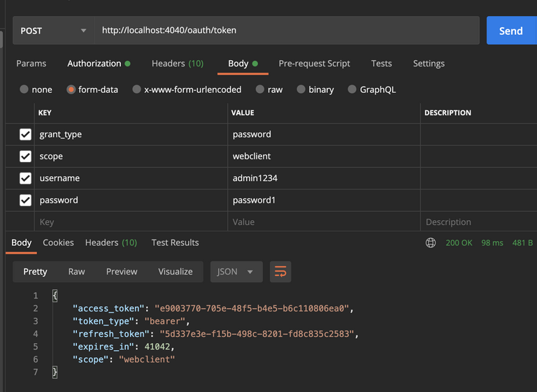Open the POST method dropdown
The width and height of the screenshot is (537, 392).
(x=53, y=31)
